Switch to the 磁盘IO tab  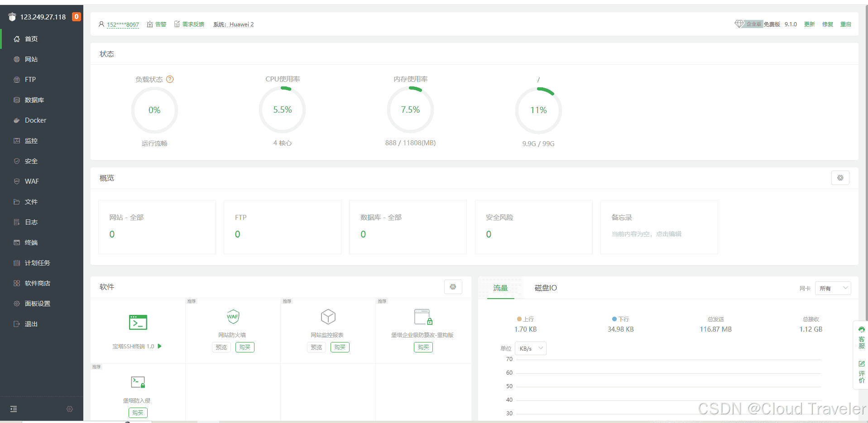[545, 288]
